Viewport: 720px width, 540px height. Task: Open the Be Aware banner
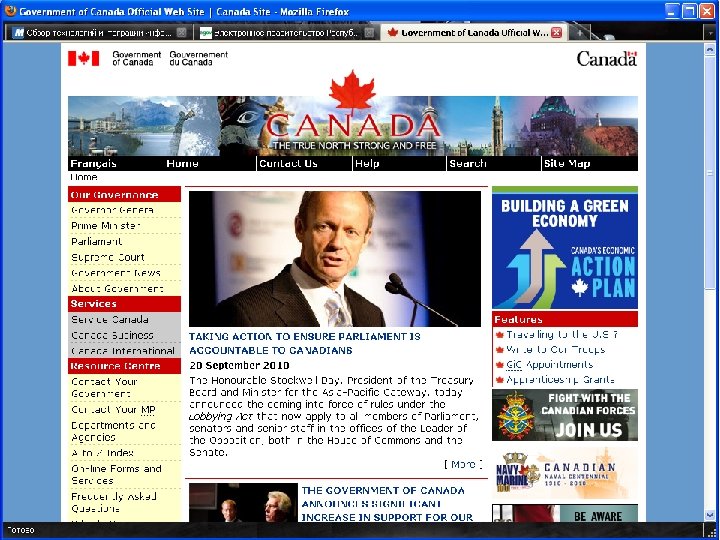click(565, 513)
